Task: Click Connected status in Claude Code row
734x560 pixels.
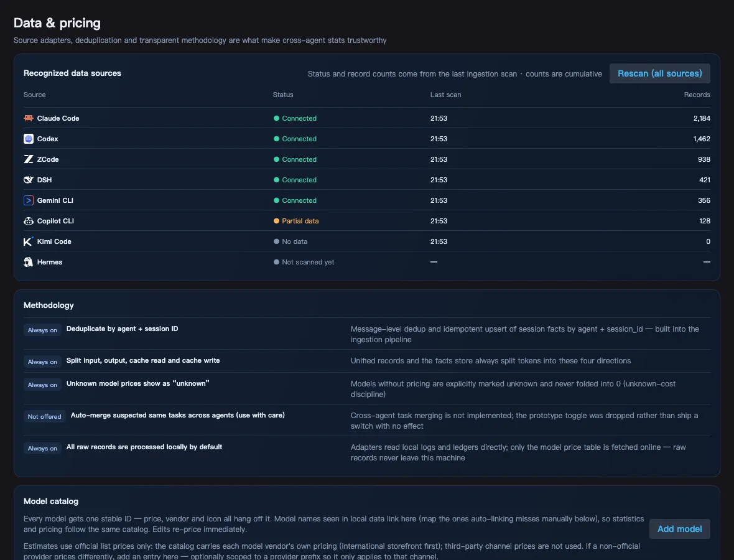Action: pyautogui.click(x=299, y=118)
